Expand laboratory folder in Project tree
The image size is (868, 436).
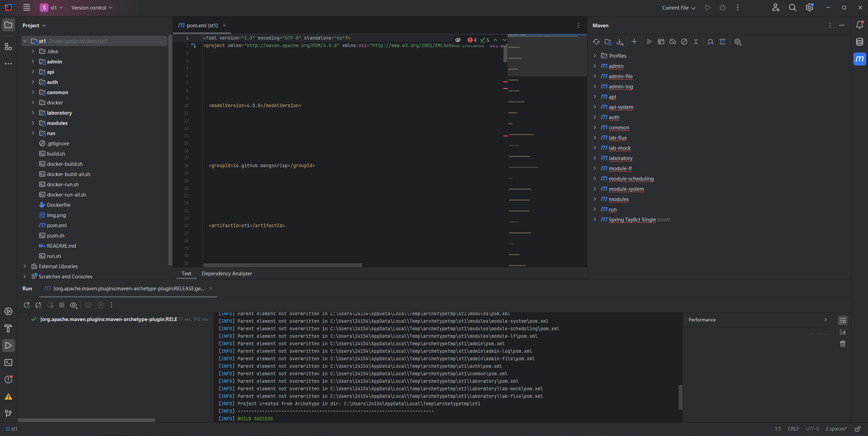[33, 113]
